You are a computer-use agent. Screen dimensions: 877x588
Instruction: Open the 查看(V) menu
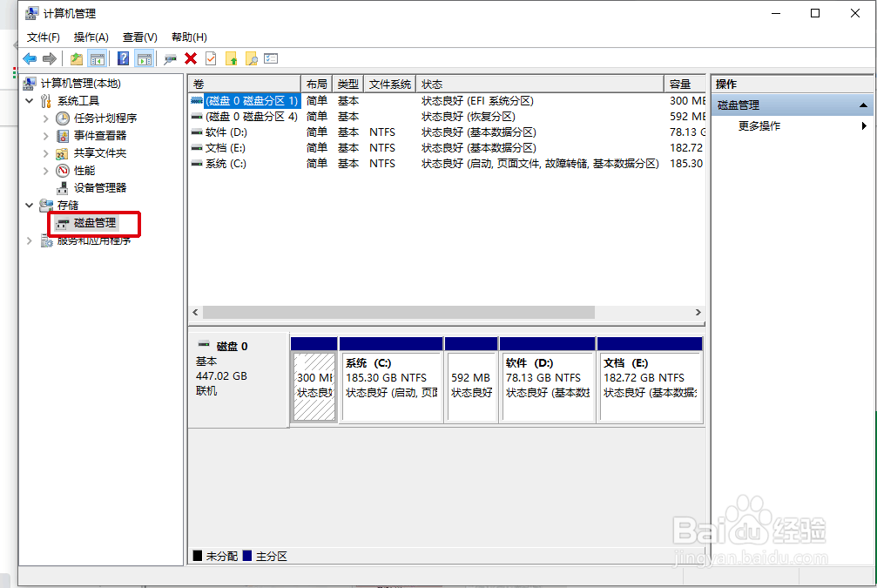(140, 37)
